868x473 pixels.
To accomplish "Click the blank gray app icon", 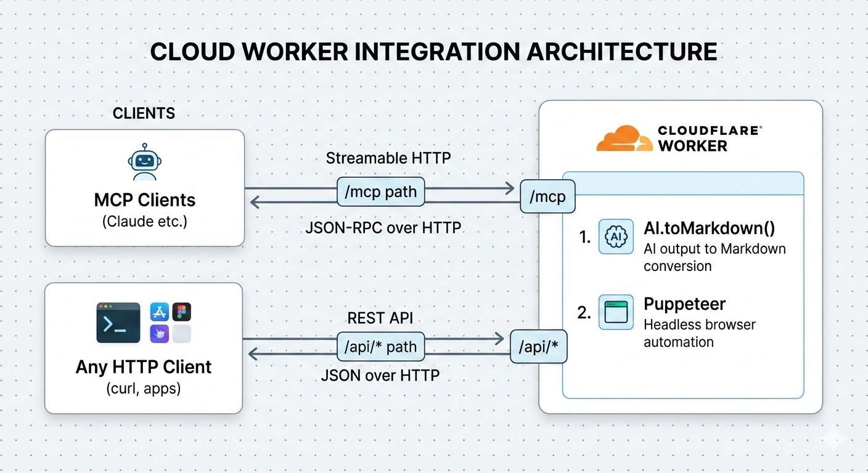I will [x=182, y=334].
